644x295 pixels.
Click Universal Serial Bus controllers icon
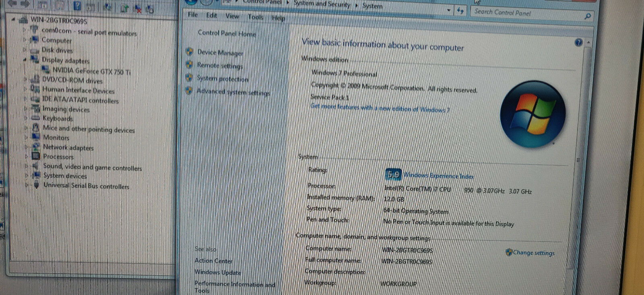tap(36, 185)
